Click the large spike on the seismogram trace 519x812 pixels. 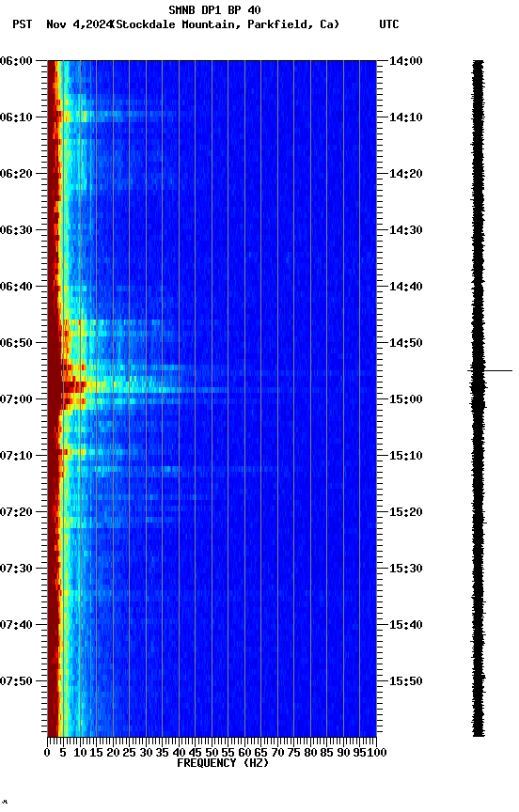[490, 371]
